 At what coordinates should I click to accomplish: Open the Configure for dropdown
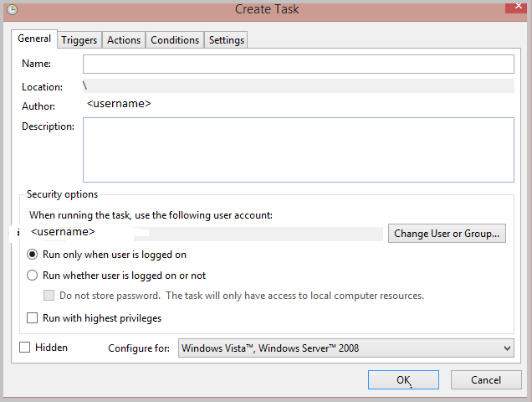click(x=346, y=348)
